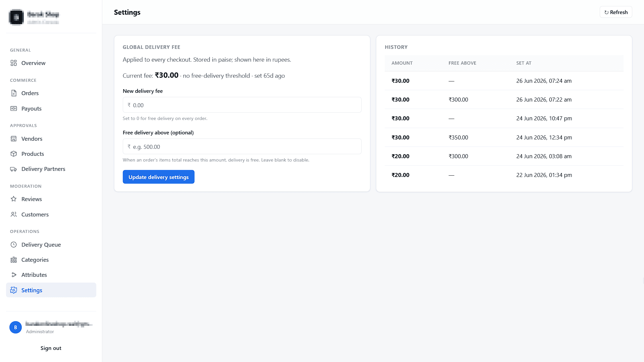Click the SET AT column header
Viewport: 644px width, 362px height.
click(524, 63)
